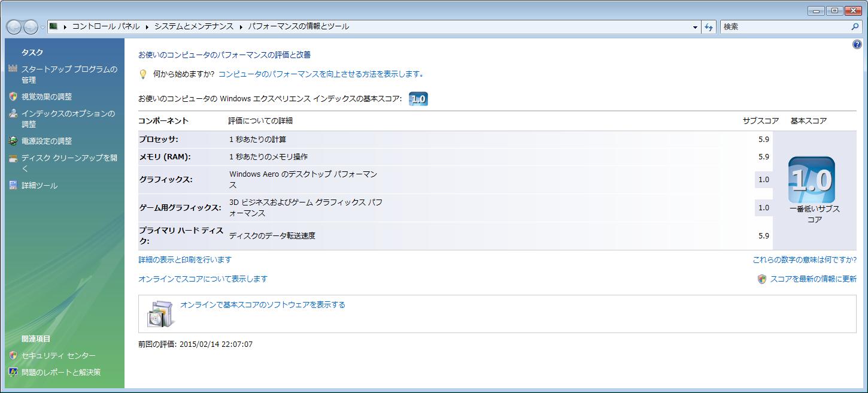Click the hard disk subscore 5.9
Image resolution: width=868 pixels, height=393 pixels.
tap(763, 236)
